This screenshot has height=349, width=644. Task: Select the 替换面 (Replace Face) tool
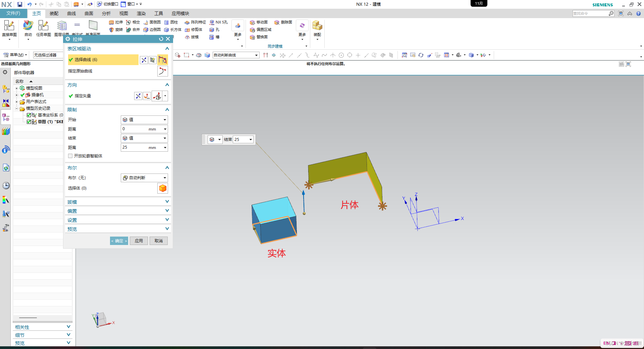[x=259, y=37]
